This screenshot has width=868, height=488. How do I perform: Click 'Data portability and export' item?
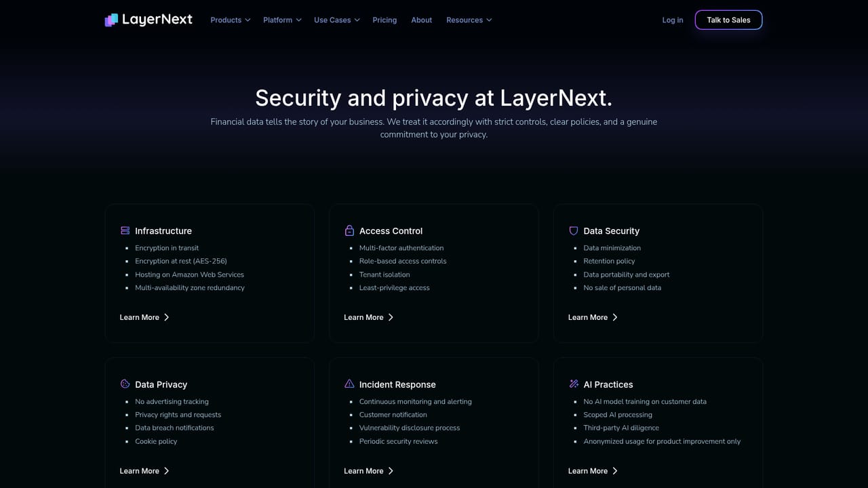pyautogui.click(x=627, y=274)
